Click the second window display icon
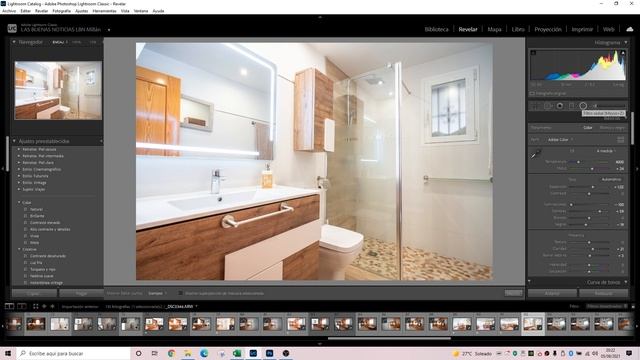Image resolution: width=640 pixels, height=360 pixels. pyautogui.click(x=22, y=306)
